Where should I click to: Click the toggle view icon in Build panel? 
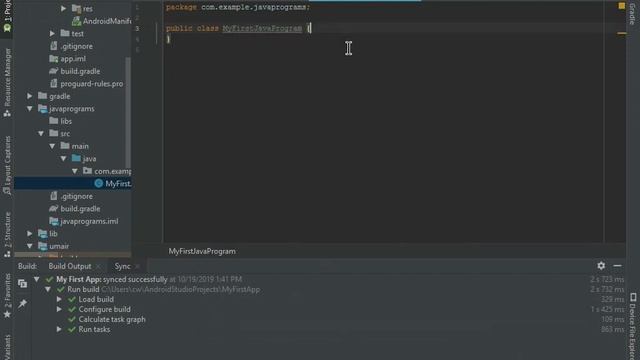(x=22, y=283)
